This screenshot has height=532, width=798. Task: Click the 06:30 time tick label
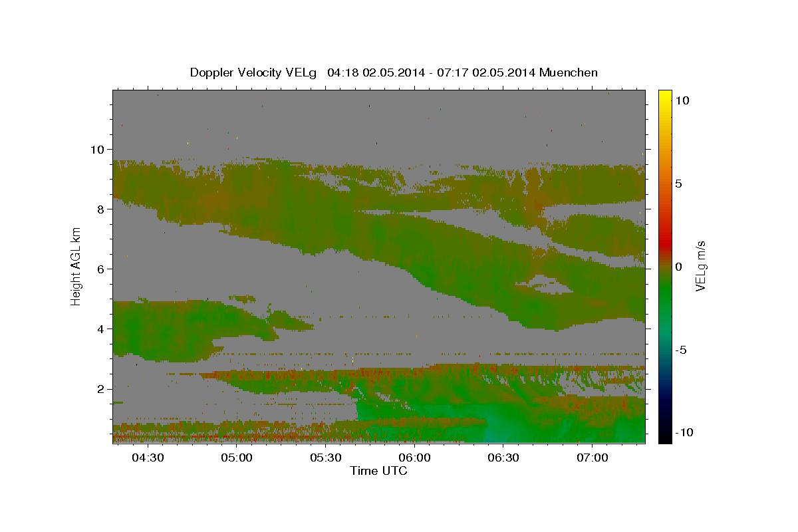tap(503, 458)
